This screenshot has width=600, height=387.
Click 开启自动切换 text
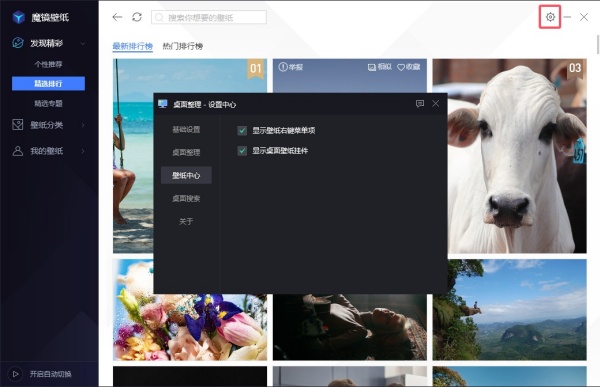pyautogui.click(x=51, y=374)
